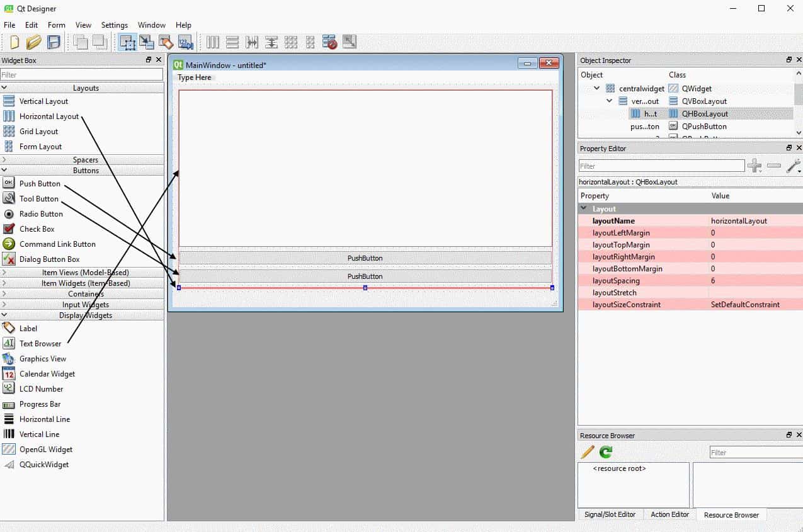Viewport: 803px width, 532px height.
Task: Select the Progress Bar widget
Action: click(40, 404)
